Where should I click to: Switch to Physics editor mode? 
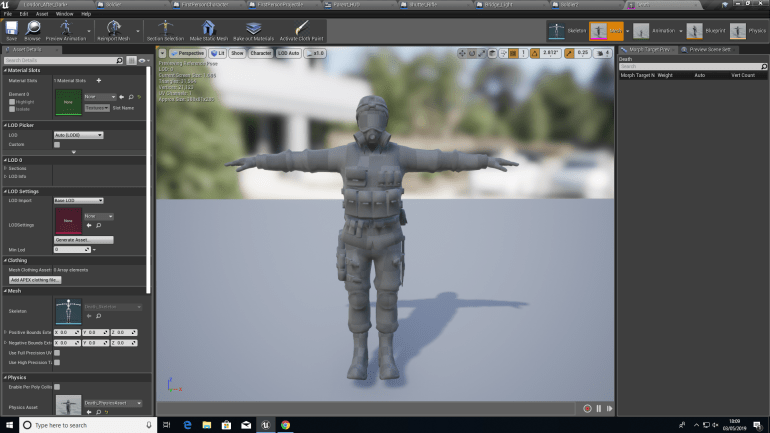(x=747, y=31)
